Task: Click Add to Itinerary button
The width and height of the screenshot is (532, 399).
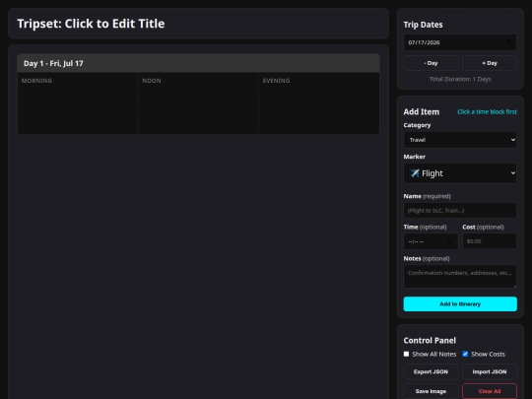Action: tap(460, 304)
